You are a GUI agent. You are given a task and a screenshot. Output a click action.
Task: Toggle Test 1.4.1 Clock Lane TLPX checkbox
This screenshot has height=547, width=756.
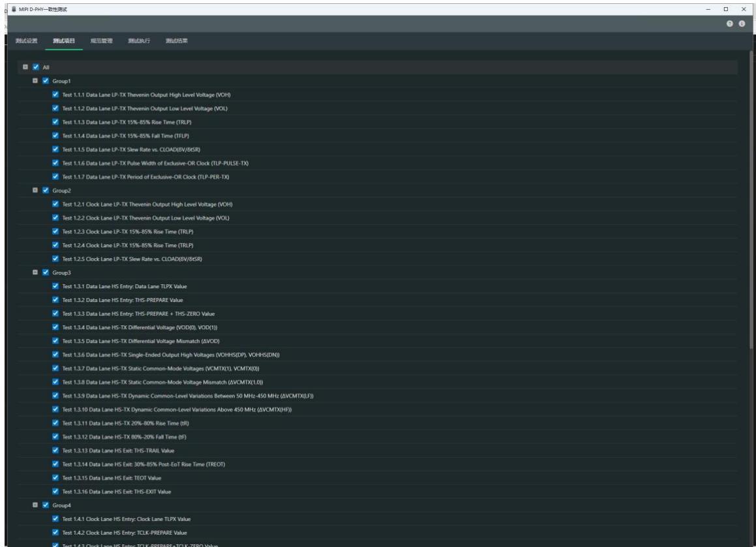click(x=55, y=519)
